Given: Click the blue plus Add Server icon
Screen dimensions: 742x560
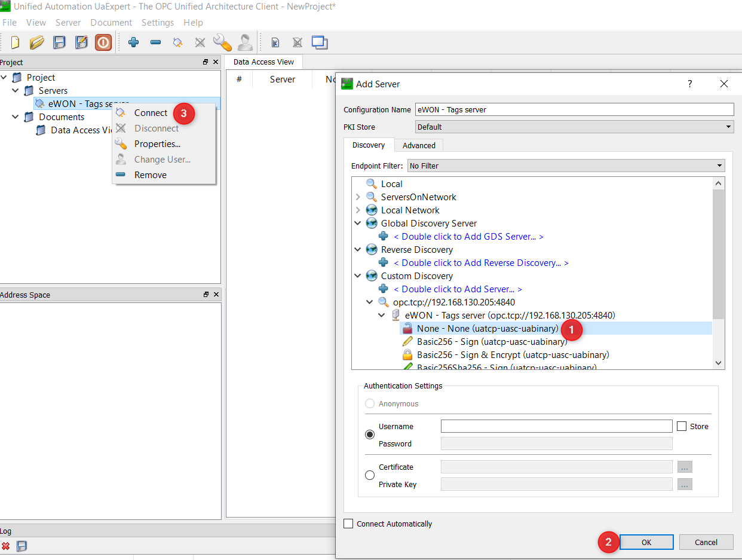Looking at the screenshot, I should tap(134, 42).
